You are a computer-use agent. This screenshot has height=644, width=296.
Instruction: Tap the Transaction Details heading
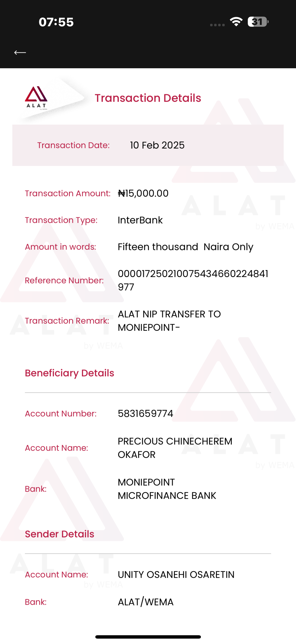(148, 98)
